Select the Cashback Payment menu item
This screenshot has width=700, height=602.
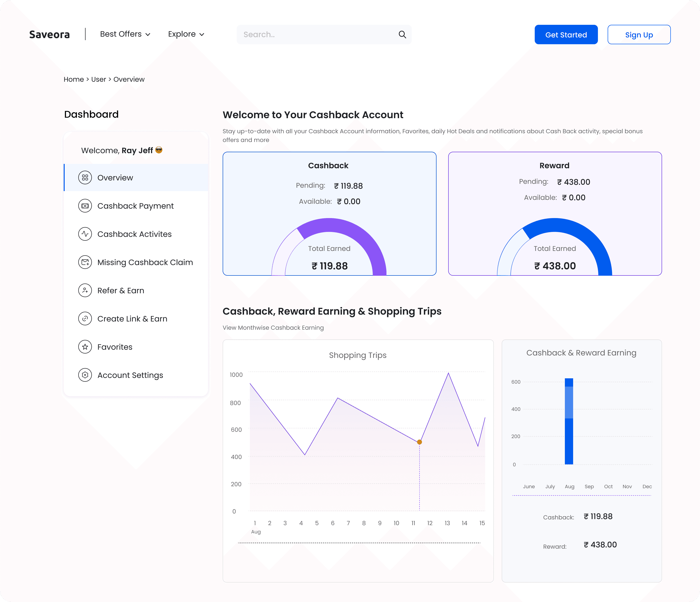[135, 206]
